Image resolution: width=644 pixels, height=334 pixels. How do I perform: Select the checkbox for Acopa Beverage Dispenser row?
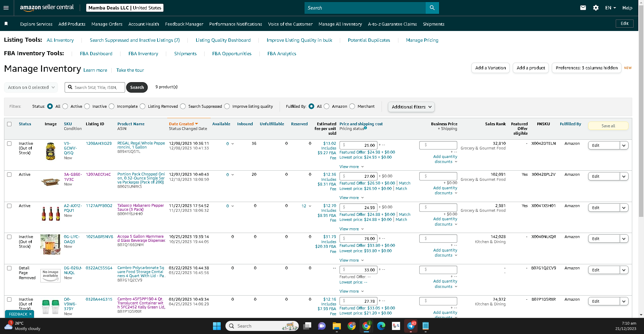click(x=9, y=237)
